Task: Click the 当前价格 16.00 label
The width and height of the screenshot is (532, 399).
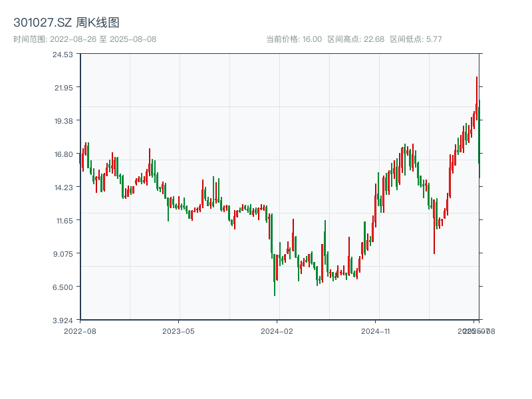Action: tap(293, 39)
